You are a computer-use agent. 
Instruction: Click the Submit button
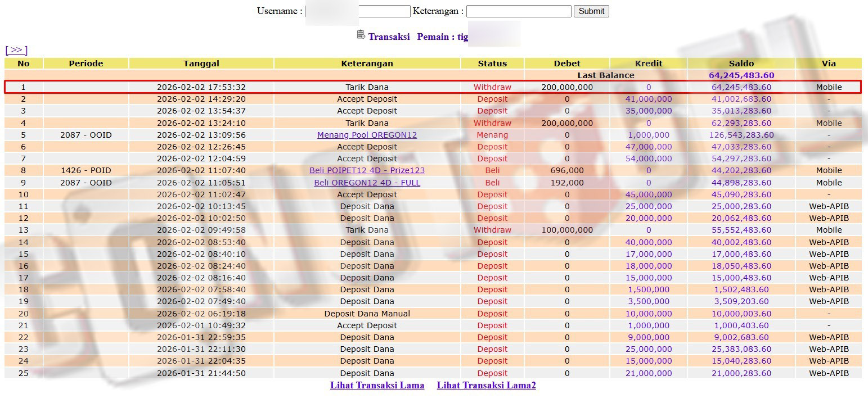[591, 11]
